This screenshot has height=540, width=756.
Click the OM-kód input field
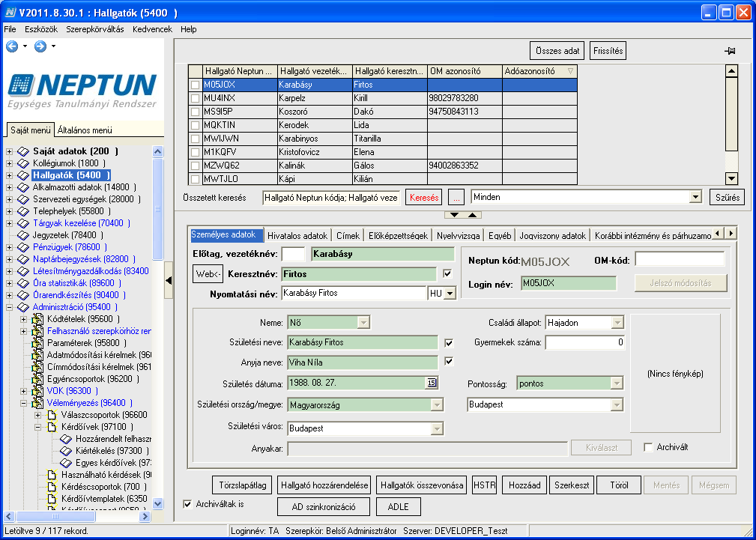(680, 260)
